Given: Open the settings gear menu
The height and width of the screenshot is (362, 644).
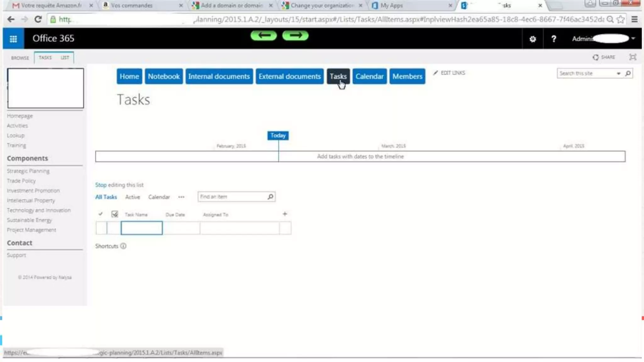Looking at the screenshot, I should point(532,39).
